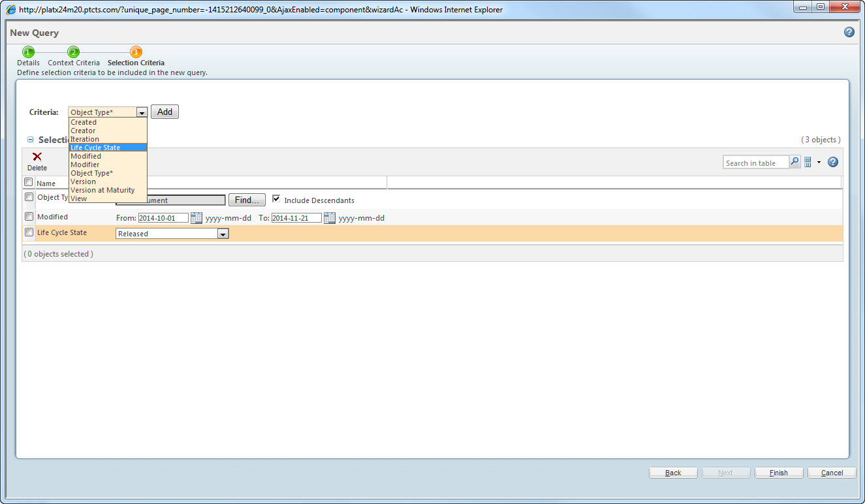
Task: Select Creator from the criteria list
Action: click(x=108, y=131)
